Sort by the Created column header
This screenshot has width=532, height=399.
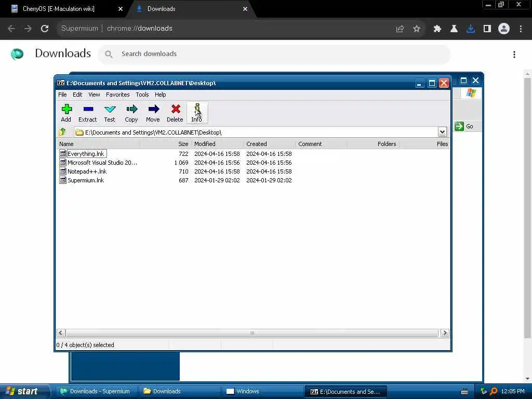coord(270,144)
